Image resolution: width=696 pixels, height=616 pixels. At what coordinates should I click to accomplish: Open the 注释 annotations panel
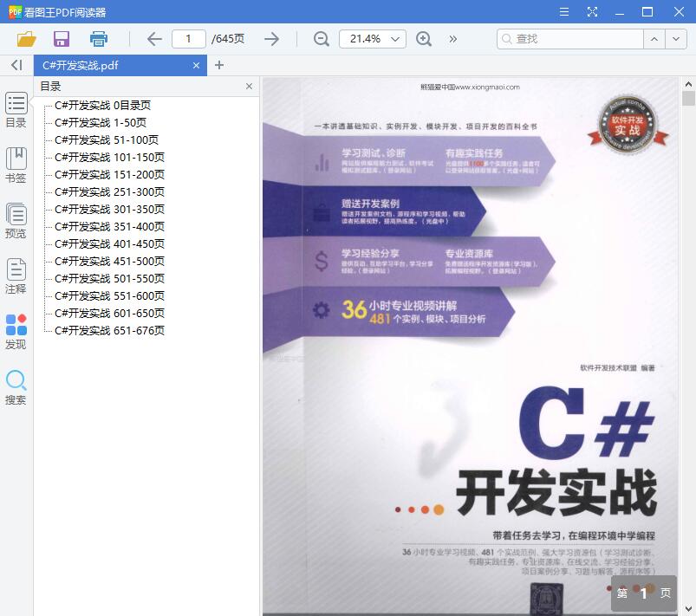(16, 276)
